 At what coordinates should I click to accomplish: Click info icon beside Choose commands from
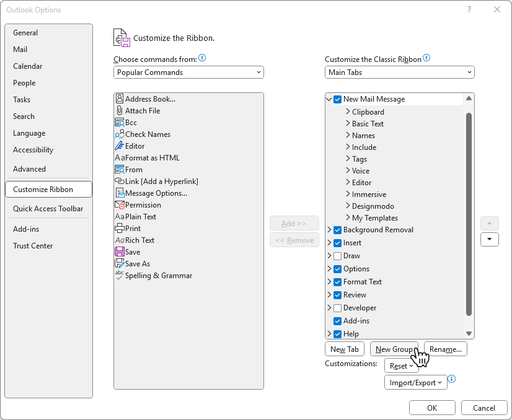click(202, 58)
